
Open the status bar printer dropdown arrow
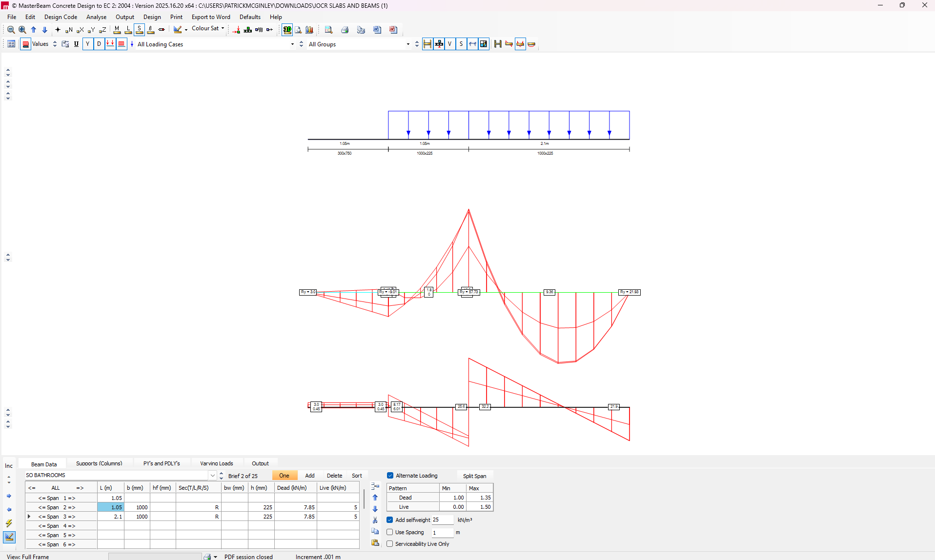coord(215,557)
